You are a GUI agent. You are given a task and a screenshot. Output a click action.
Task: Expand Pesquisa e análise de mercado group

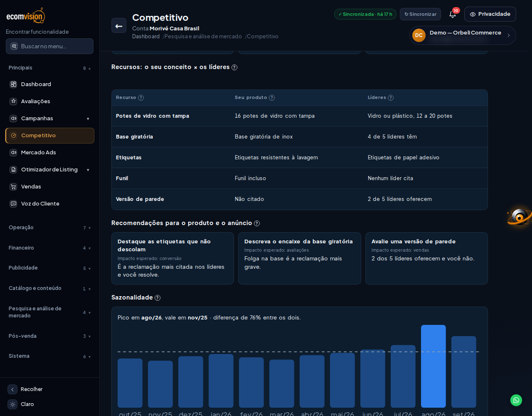(x=50, y=312)
